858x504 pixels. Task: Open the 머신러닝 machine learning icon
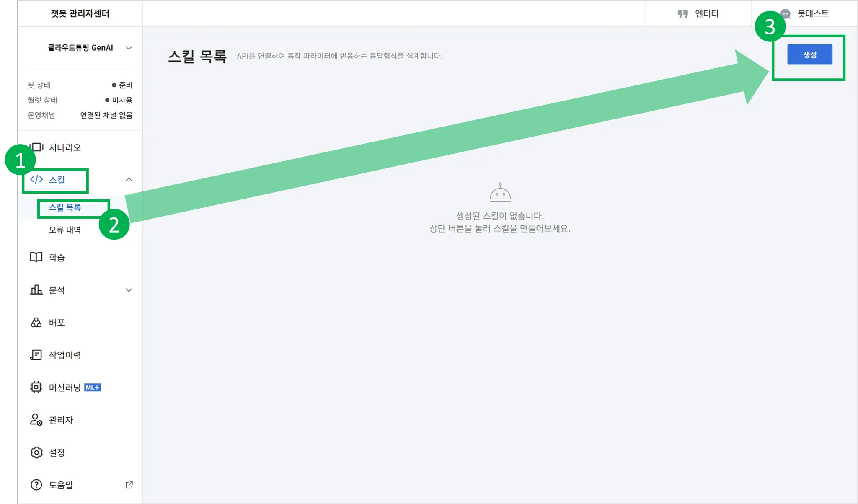click(x=37, y=387)
